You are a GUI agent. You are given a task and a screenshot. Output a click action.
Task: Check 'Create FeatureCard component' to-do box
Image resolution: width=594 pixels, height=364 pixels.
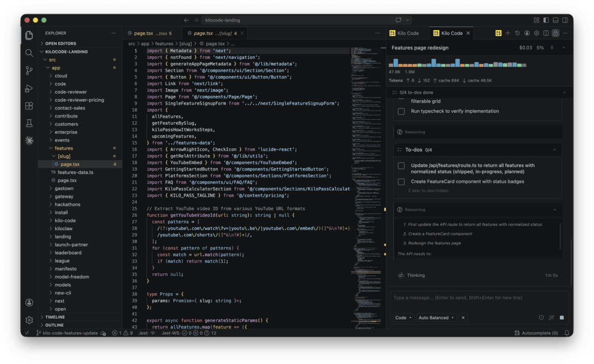(x=401, y=182)
